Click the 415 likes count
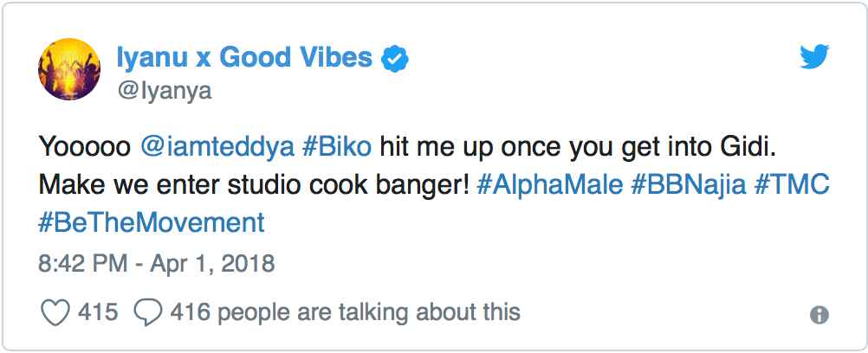 click(98, 312)
